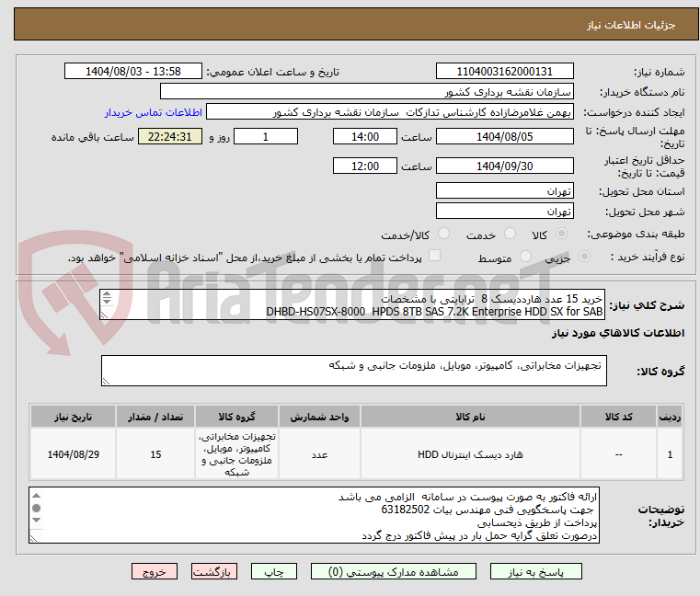This screenshot has height=596, width=700.
Task: Click the هارد دیسک اینترنال HDD cell
Action: pos(470,454)
